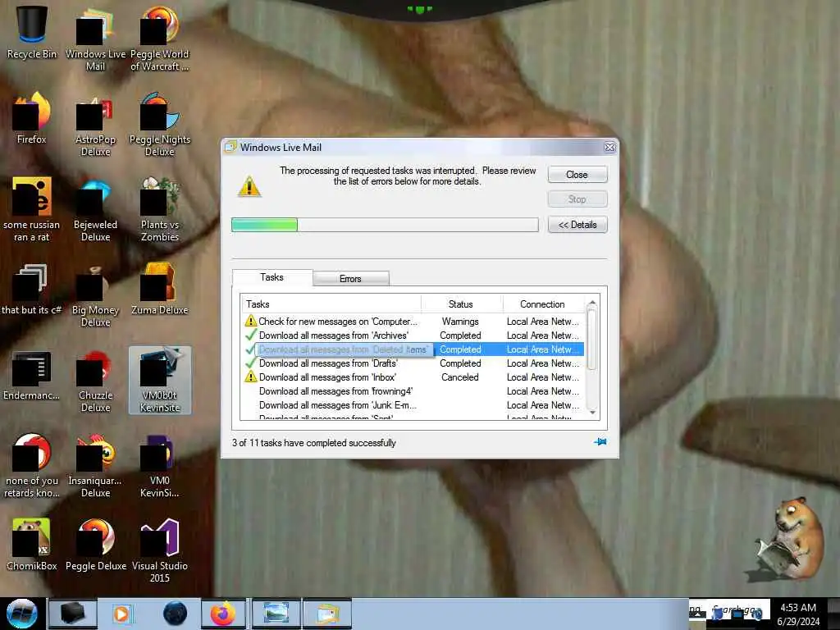
Task: Select the download from 'Junk E-m...' row
Action: click(413, 405)
